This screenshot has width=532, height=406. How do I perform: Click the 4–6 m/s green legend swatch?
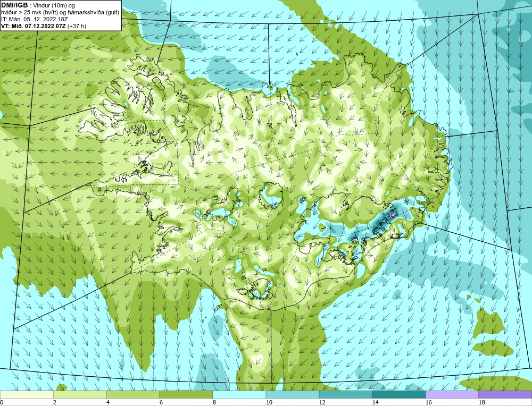[x=133, y=395]
